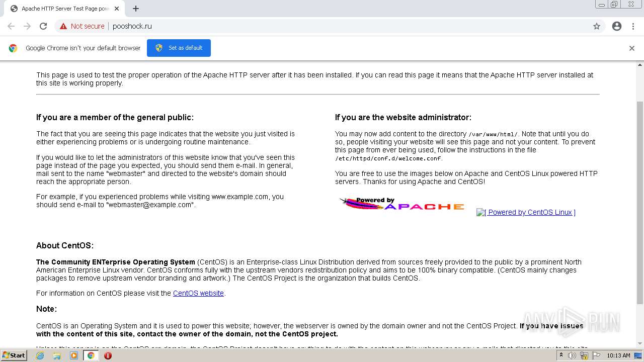
Task: Click the 'If you are a member of the general public:' heading
Action: [115, 117]
